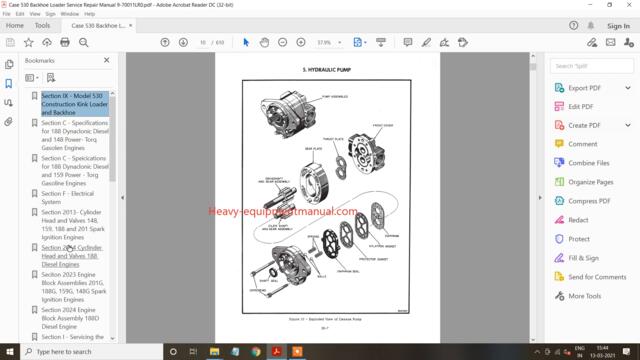This screenshot has width=640, height=360.
Task: Click the read mode scroll icon
Action: click(381, 42)
